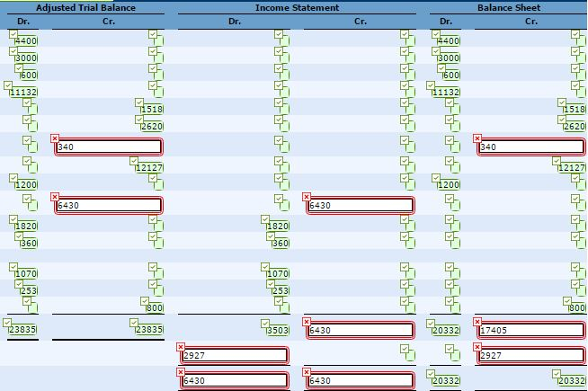Screen dimensions: 588x391
Task: Select the 1200 value in Balance Sheet Dr.
Action: click(x=449, y=184)
